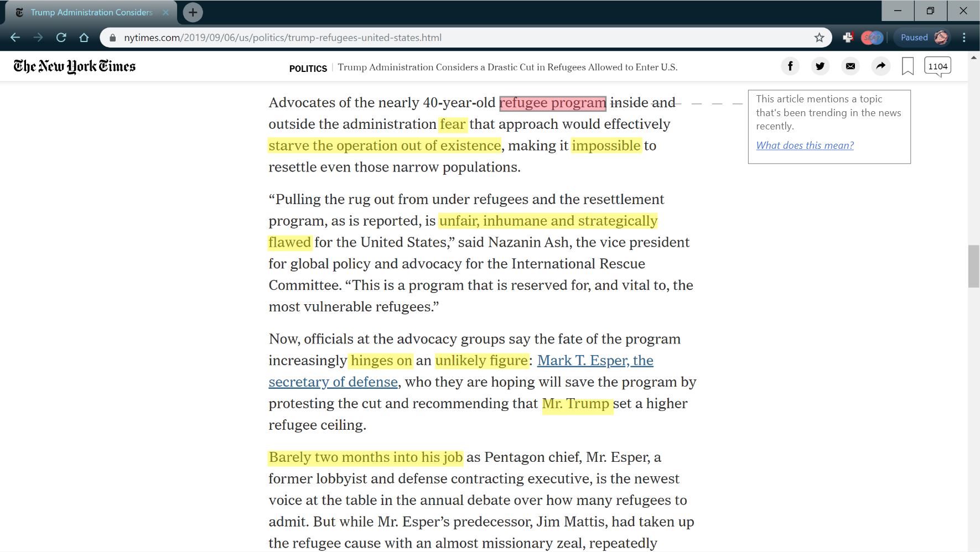The width and height of the screenshot is (980, 552).
Task: Click highlighted 'Barely two months into his job'
Action: pyautogui.click(x=365, y=457)
